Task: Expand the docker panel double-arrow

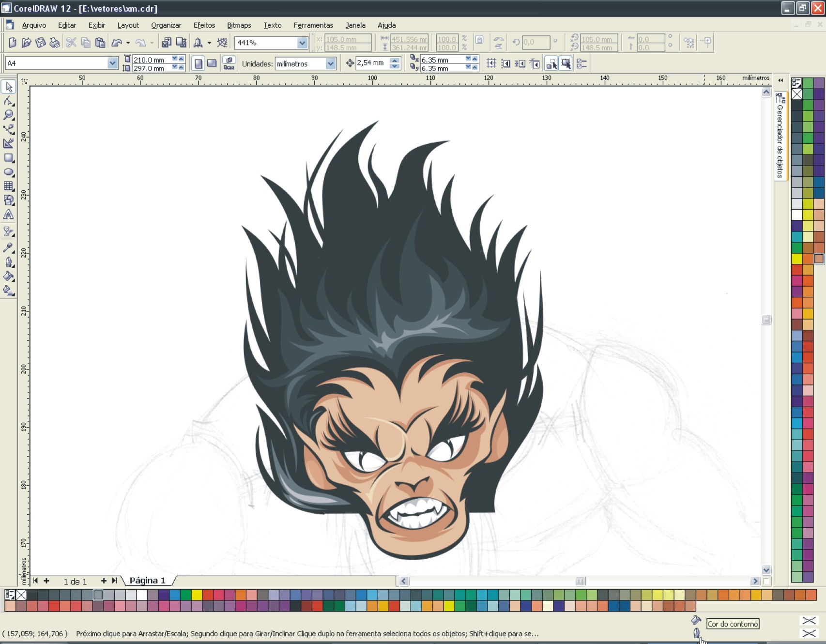Action: coord(780,80)
